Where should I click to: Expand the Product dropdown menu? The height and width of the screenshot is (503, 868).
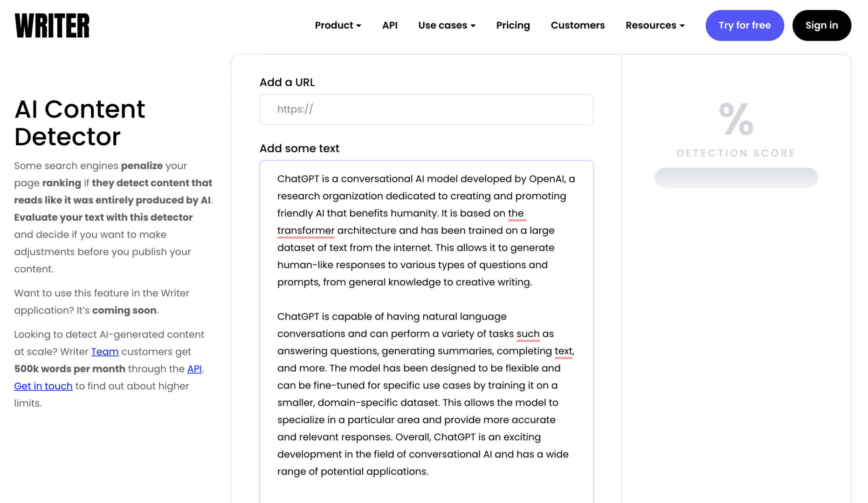[x=338, y=25]
